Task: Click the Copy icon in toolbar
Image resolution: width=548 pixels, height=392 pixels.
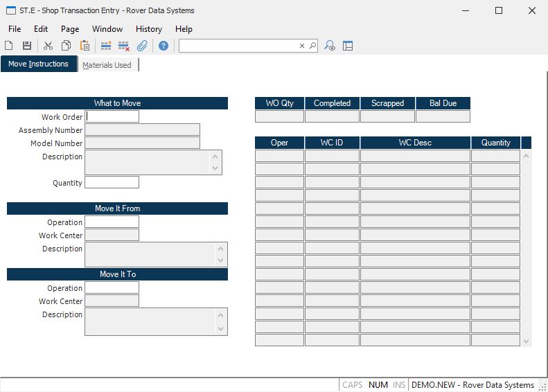Action: [66, 46]
